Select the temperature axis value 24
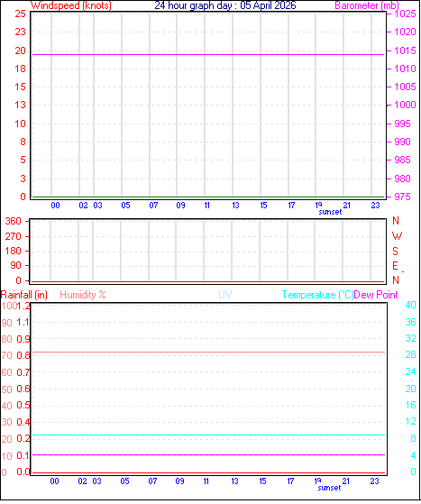 411,371
